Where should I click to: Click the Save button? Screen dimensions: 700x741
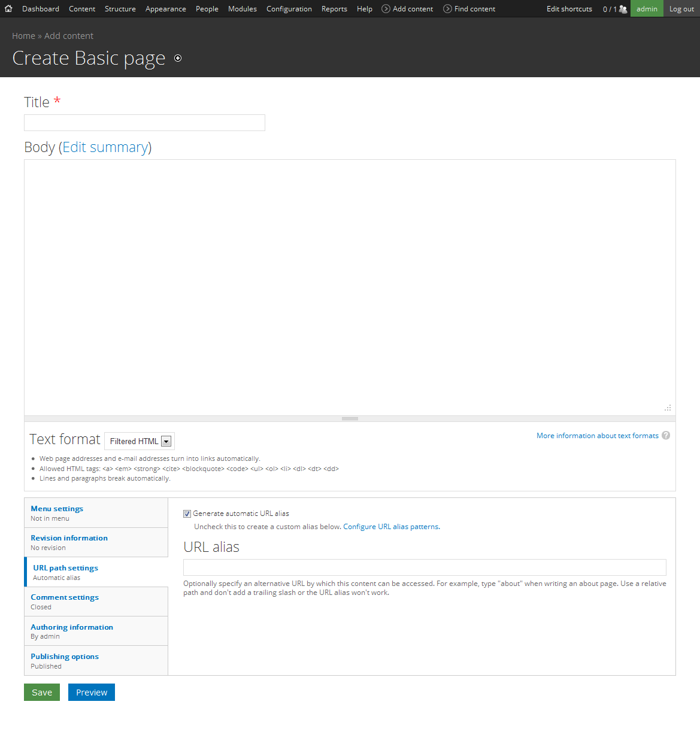point(41,692)
